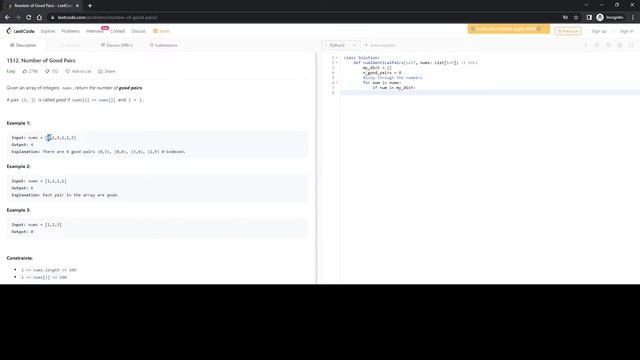Viewport: 640px width, 360px height.
Task: Open Explore in the navigation bar
Action: click(48, 31)
